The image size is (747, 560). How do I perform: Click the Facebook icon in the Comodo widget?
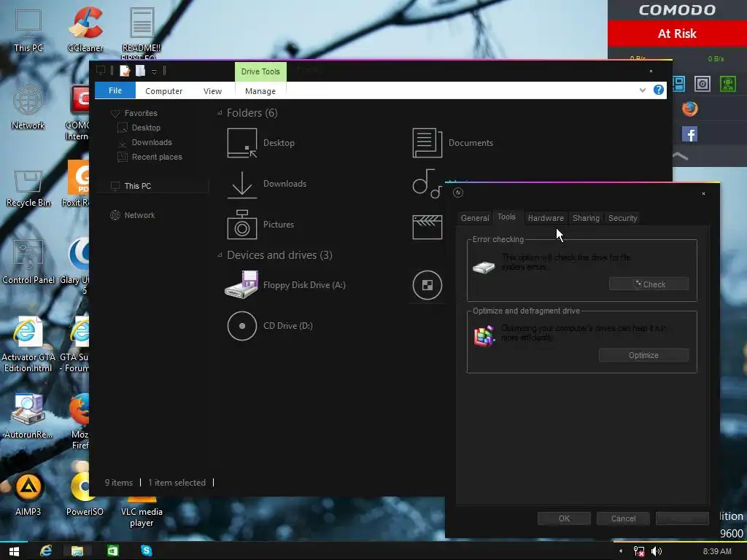tap(690, 134)
